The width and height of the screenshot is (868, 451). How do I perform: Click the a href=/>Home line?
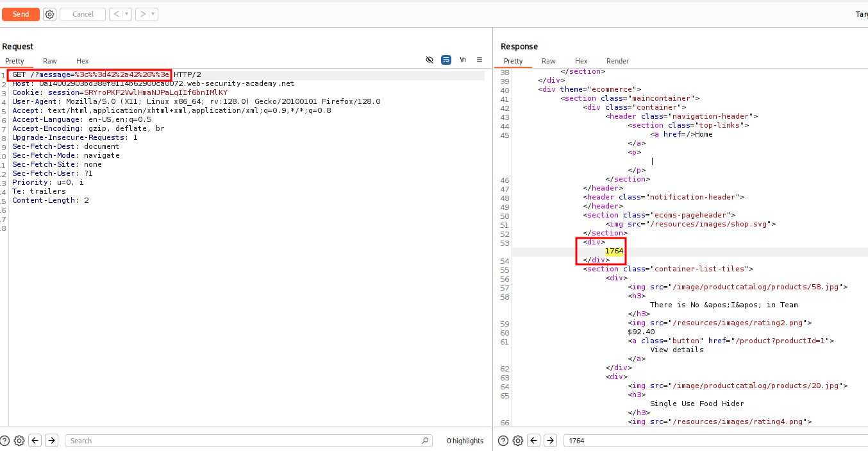681,134
